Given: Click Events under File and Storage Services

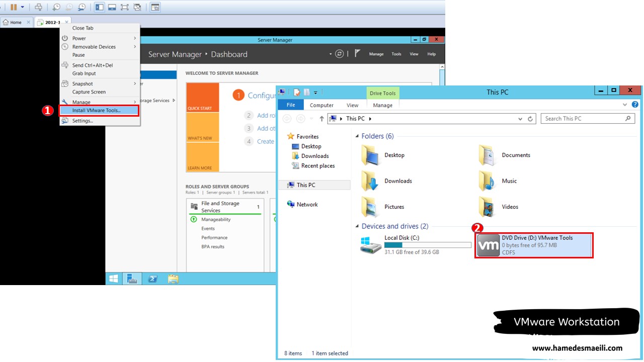Looking at the screenshot, I should [x=208, y=229].
